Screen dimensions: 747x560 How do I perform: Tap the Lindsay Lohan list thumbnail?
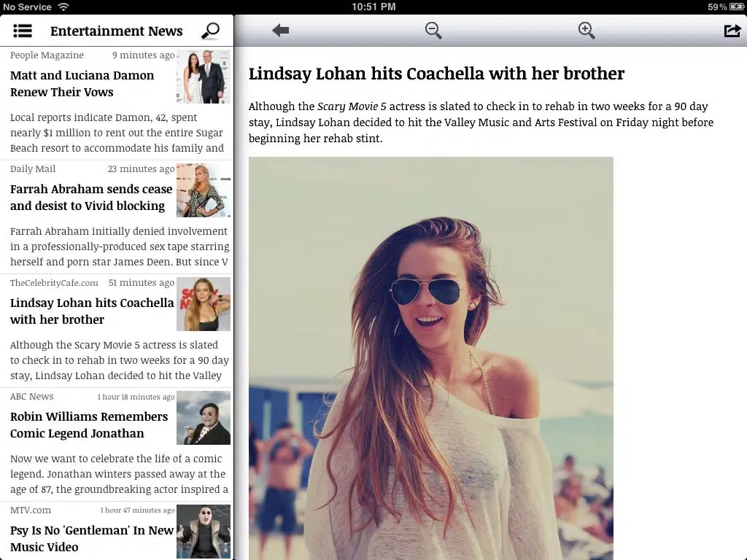(x=204, y=304)
